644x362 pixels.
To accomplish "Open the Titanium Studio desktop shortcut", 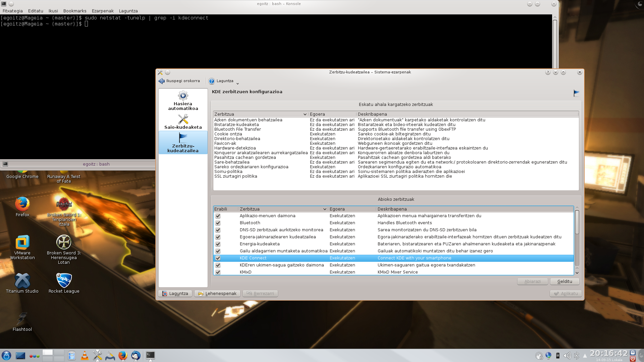I will click(x=22, y=283).
